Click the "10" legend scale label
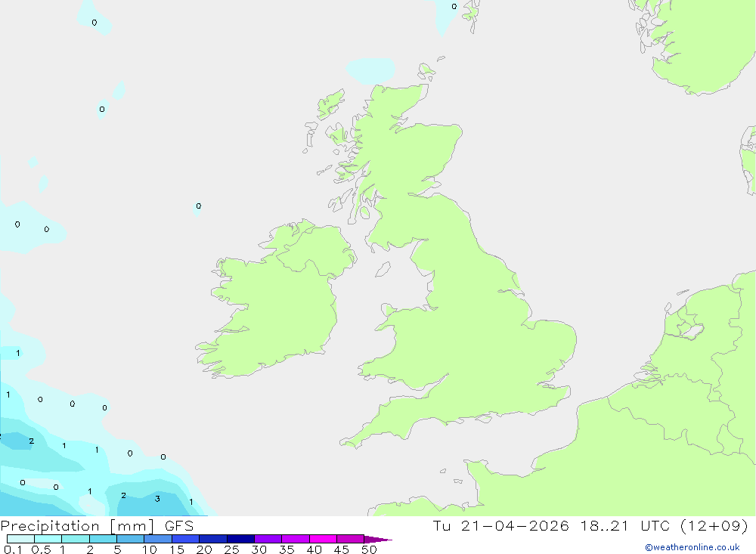The height and width of the screenshot is (554, 756). click(149, 549)
